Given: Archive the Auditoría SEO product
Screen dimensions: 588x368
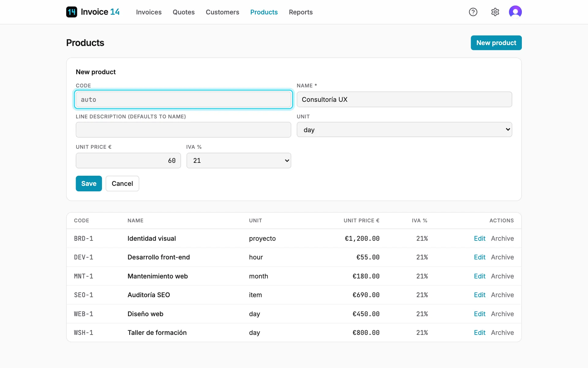Looking at the screenshot, I should [x=502, y=295].
